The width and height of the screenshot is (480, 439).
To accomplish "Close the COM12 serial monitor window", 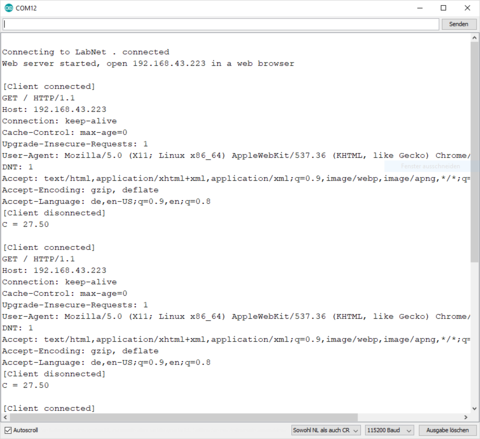I will 467,8.
